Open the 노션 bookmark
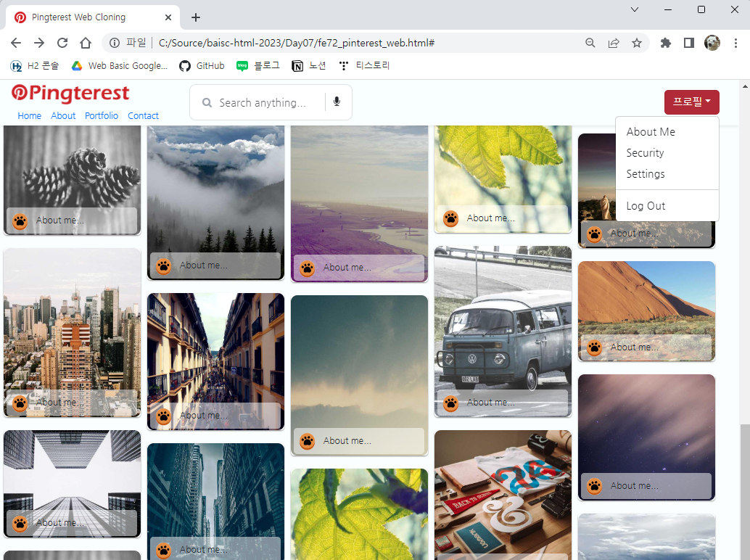Screen dimensions: 750x560 tap(309, 66)
